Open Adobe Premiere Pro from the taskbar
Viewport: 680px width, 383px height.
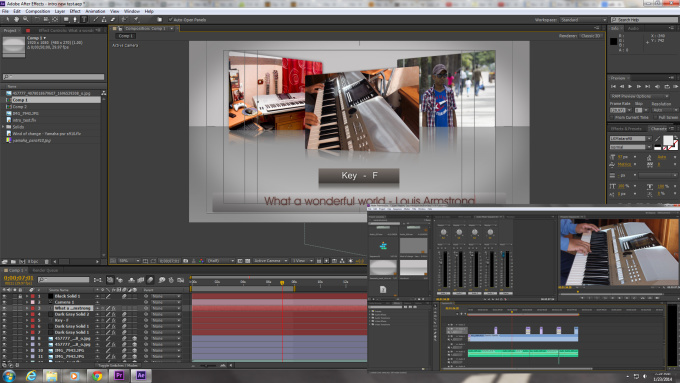coord(119,376)
